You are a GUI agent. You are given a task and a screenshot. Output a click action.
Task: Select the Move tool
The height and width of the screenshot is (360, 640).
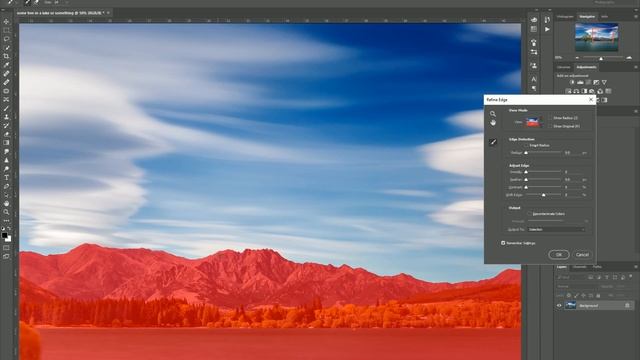coord(6,21)
